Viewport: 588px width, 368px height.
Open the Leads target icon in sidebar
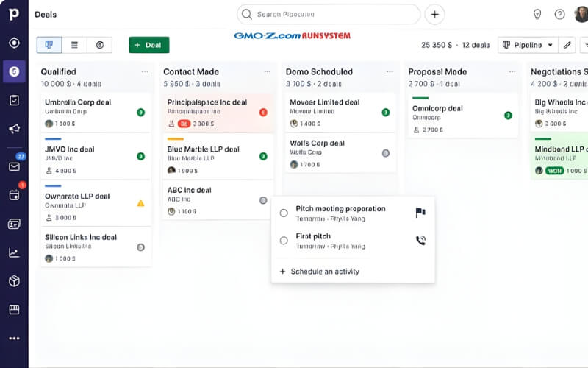coord(14,43)
